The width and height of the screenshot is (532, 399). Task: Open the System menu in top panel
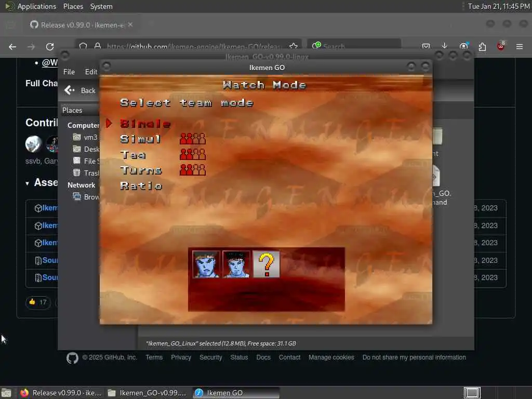click(101, 6)
